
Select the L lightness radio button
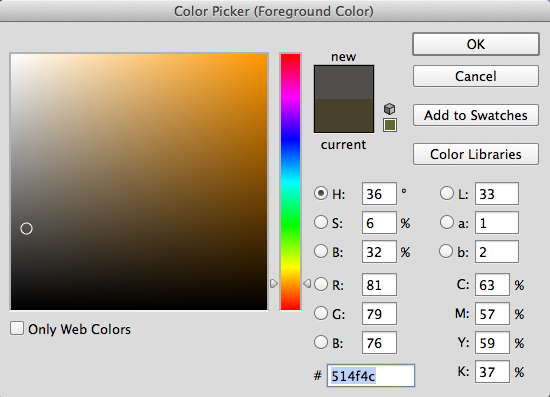click(x=447, y=193)
